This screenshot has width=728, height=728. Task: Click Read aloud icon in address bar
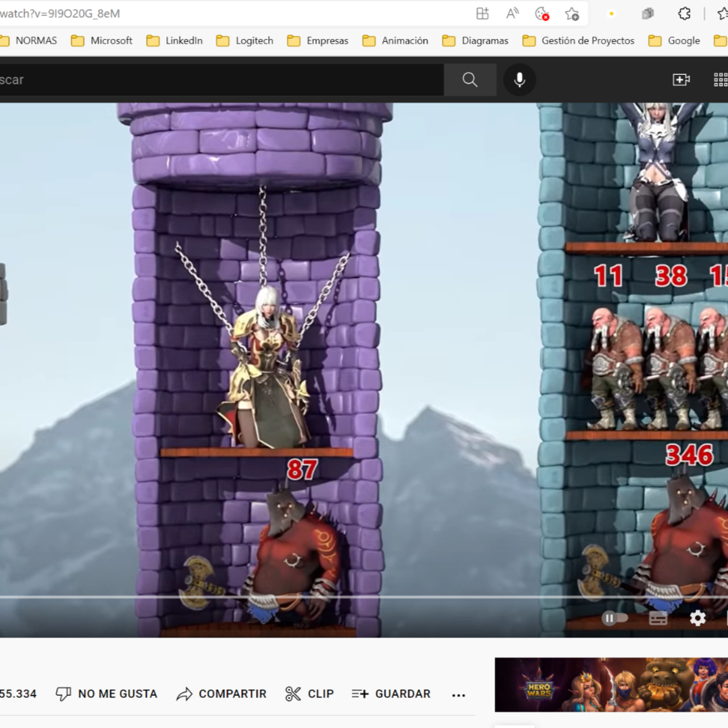pos(512,14)
